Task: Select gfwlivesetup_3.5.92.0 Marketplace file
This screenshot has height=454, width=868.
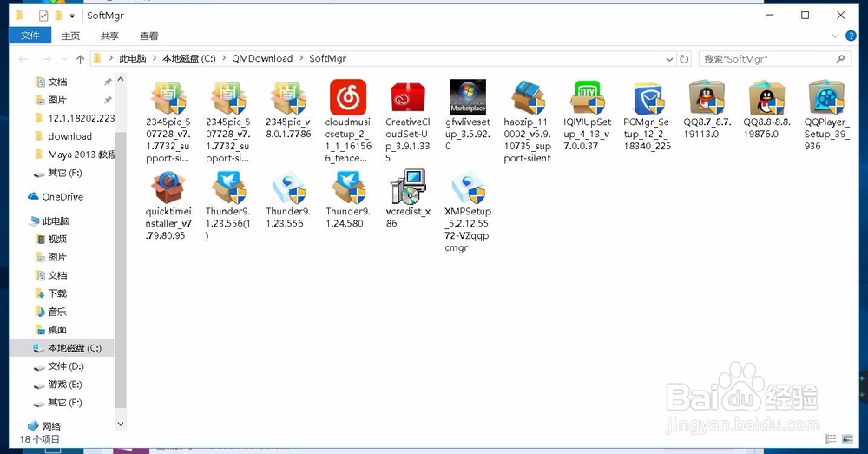Action: pyautogui.click(x=468, y=115)
